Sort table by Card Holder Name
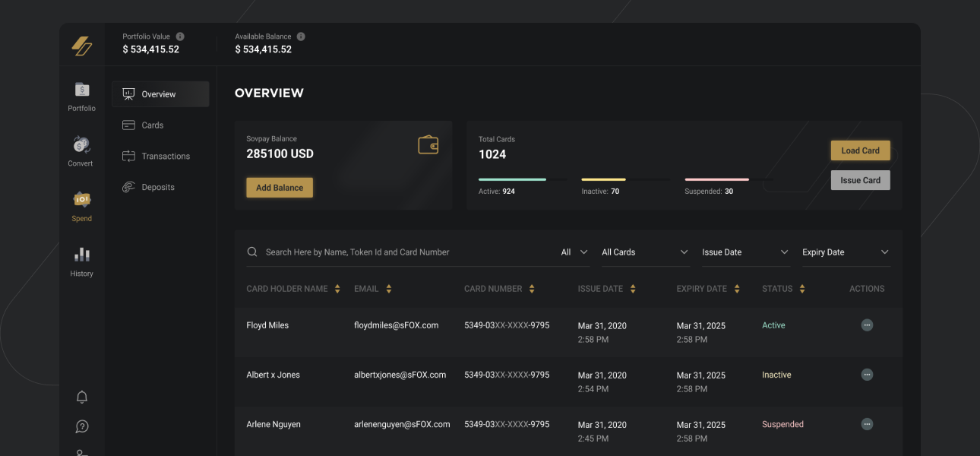980x456 pixels. (337, 289)
